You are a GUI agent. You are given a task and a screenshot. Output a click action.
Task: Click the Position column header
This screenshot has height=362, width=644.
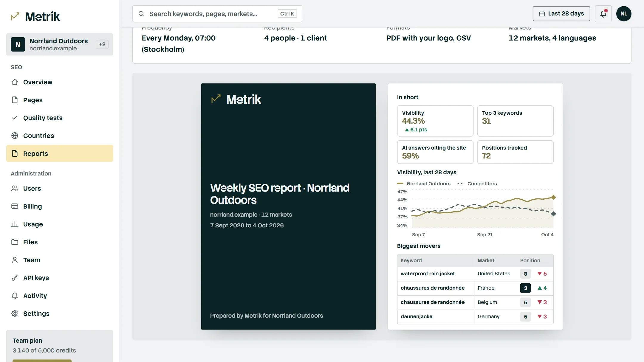tap(530, 260)
